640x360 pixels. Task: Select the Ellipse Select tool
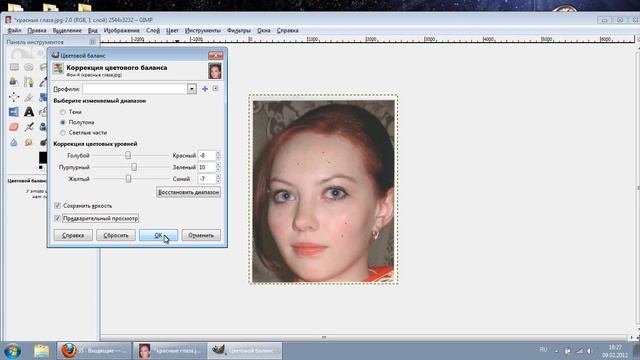coord(29,67)
